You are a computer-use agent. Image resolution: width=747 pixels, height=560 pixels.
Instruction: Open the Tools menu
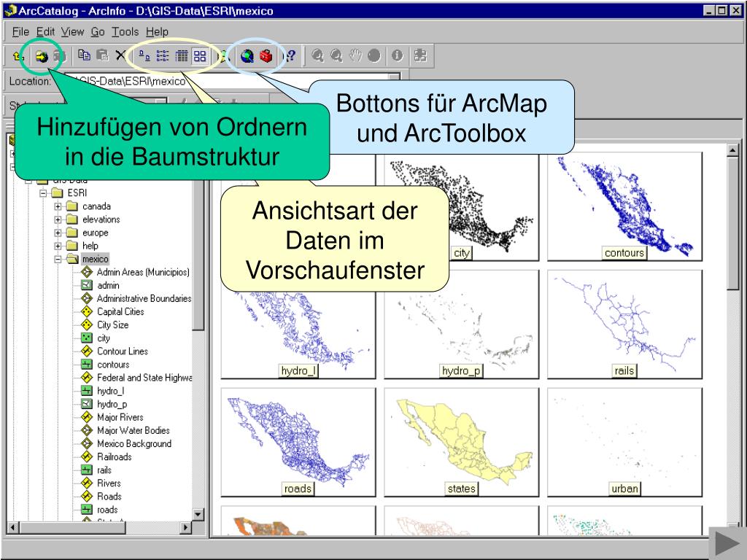[125, 32]
